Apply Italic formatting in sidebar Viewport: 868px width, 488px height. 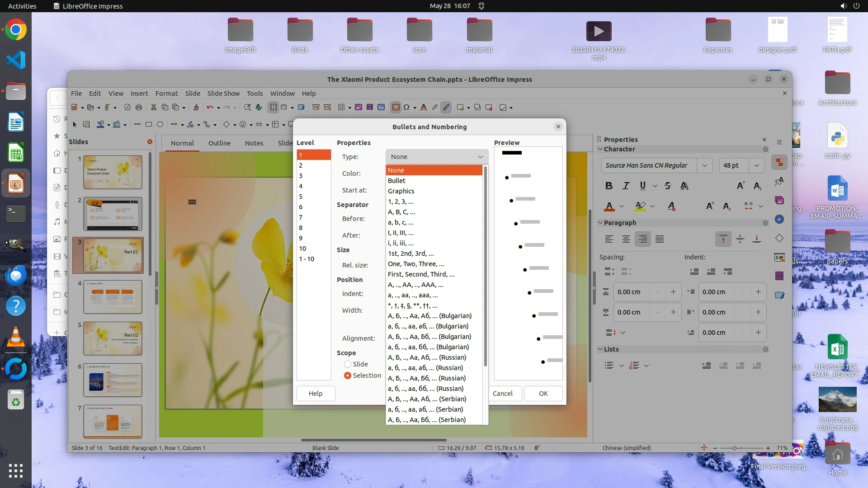click(626, 186)
